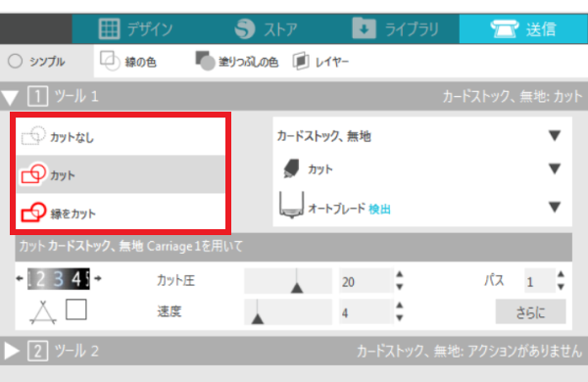Screen dimensions: 588x382
Task: Switch to 線の色 (Line Color) mode
Action: (x=127, y=62)
